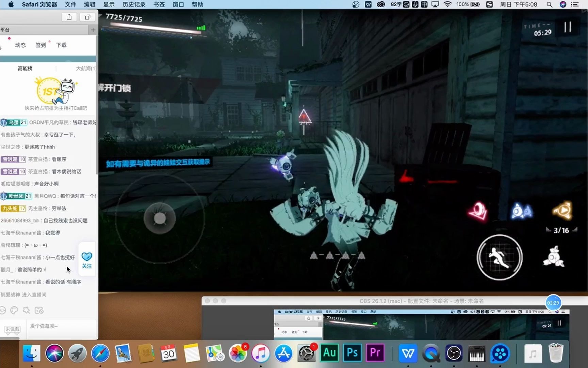Open Photos in the Dock
588x368 pixels.
coord(238,353)
